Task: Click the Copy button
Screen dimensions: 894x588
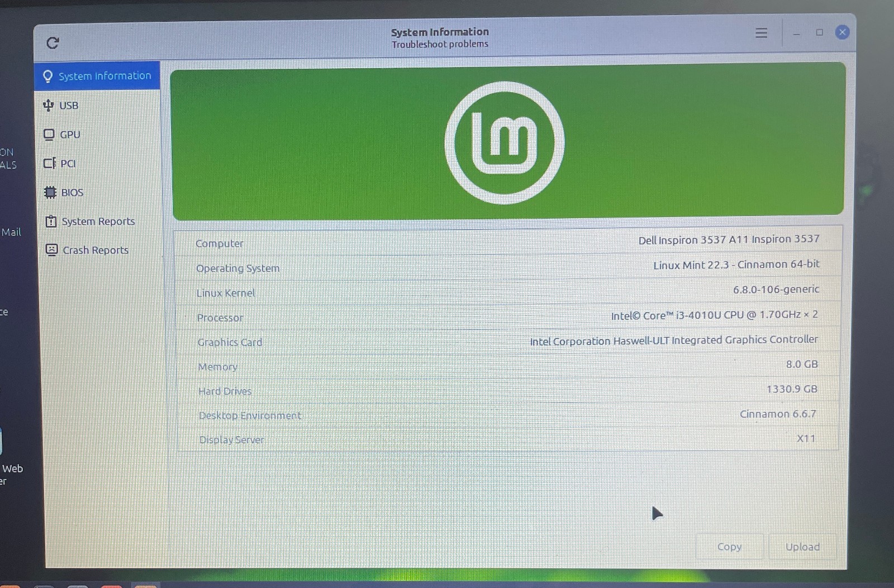Action: [x=729, y=547]
